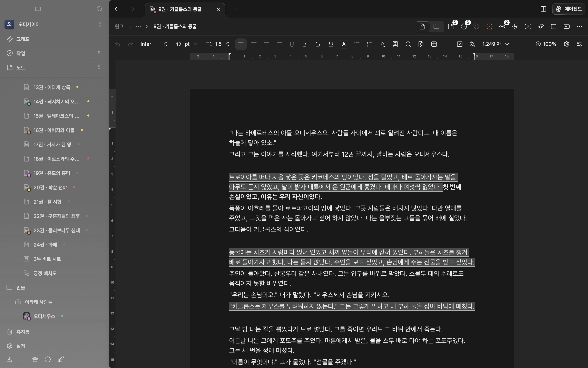Image resolution: width=588 pixels, height=368 pixels.
Task: Open the translate icon
Action: [472, 44]
